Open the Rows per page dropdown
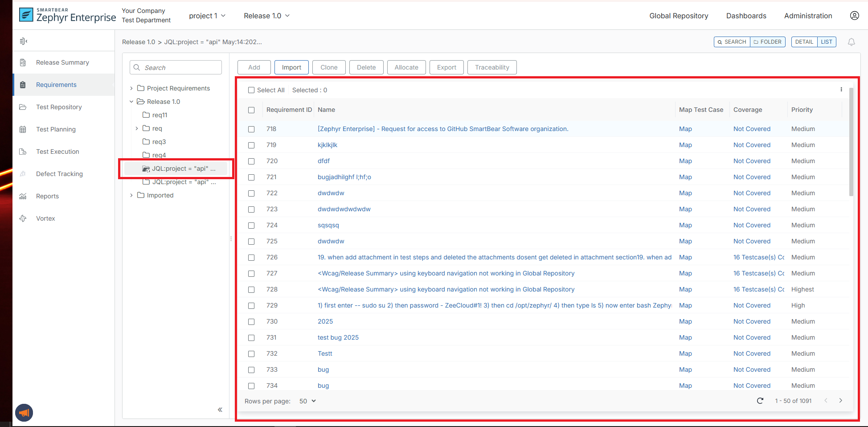The height and width of the screenshot is (427, 868). (307, 401)
